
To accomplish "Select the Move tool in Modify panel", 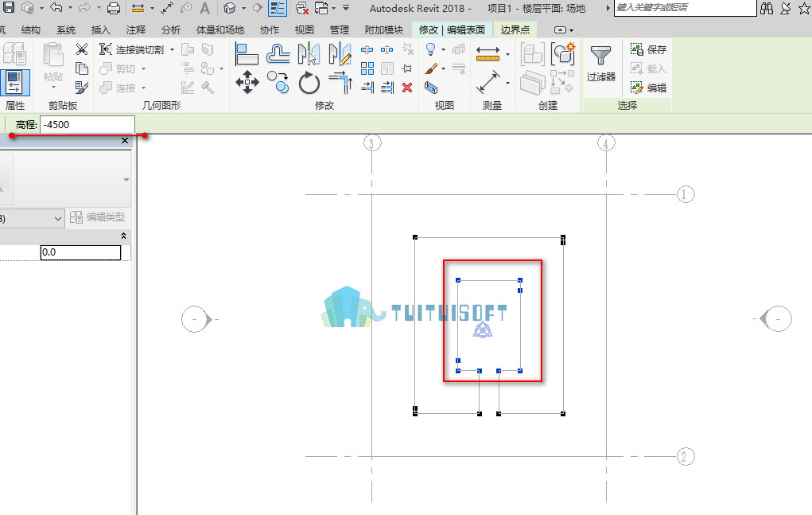I will click(247, 82).
